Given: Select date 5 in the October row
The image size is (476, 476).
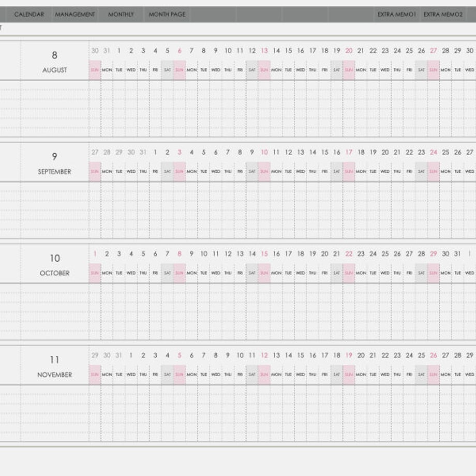Looking at the screenshot, I should 143,254.
